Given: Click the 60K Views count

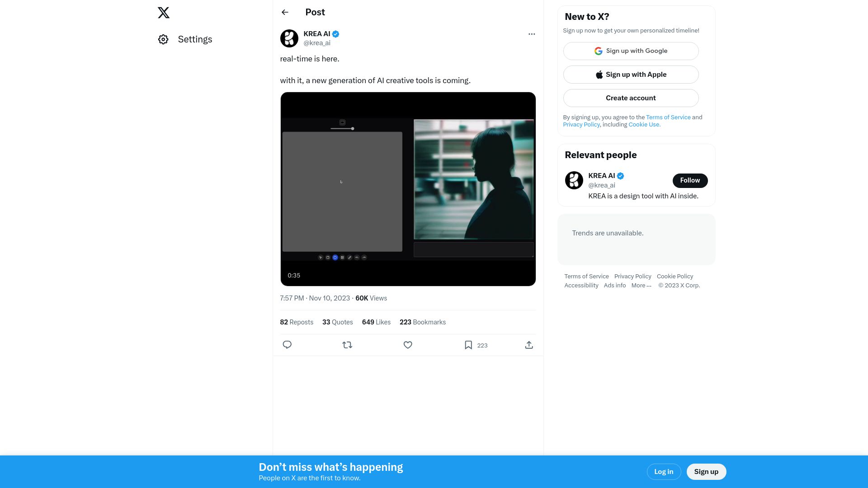Looking at the screenshot, I should 371,298.
